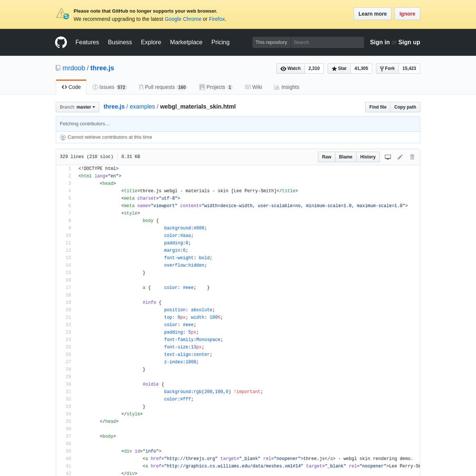
Task: Click the repository book icon beside mrdoob
Action: [58, 68]
